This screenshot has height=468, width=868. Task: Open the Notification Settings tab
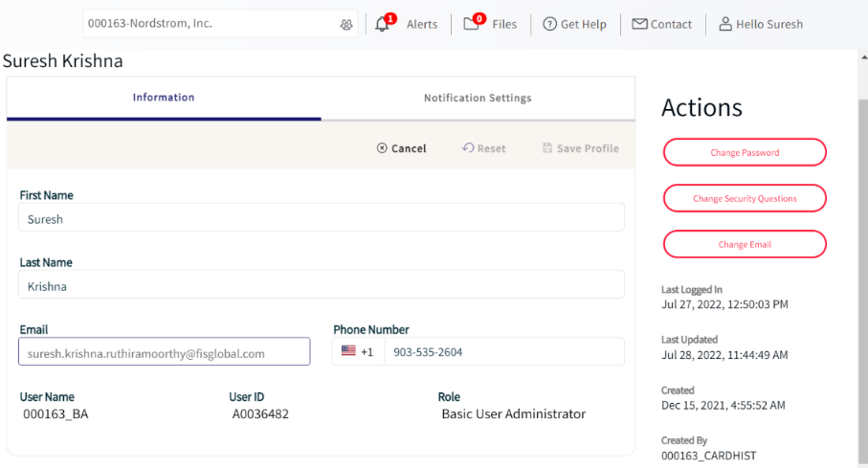(x=478, y=98)
